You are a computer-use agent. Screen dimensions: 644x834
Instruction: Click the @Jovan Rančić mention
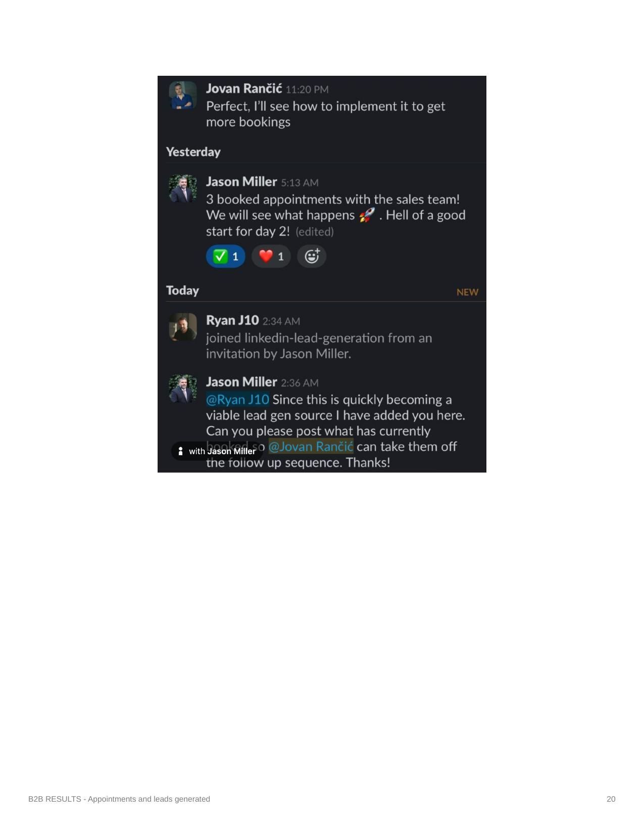pyautogui.click(x=311, y=447)
